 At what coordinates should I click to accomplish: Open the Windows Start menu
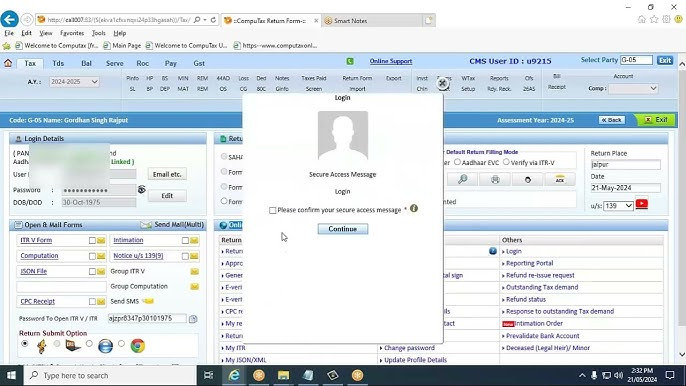coord(11,375)
